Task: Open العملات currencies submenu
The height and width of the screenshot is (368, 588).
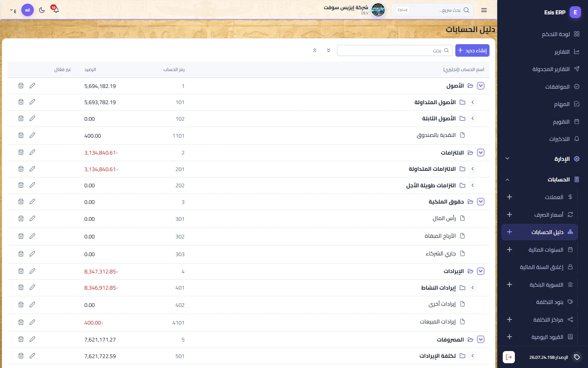Action: tap(554, 197)
